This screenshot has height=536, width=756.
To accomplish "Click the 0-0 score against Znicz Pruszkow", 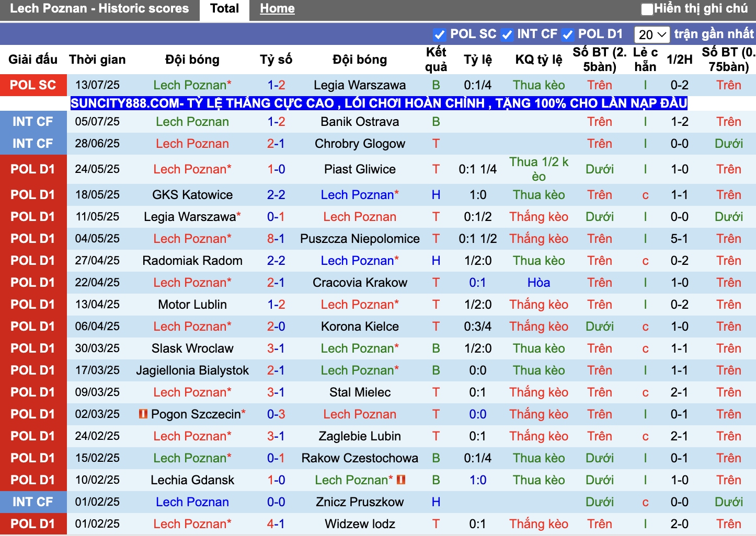I will pyautogui.click(x=276, y=502).
